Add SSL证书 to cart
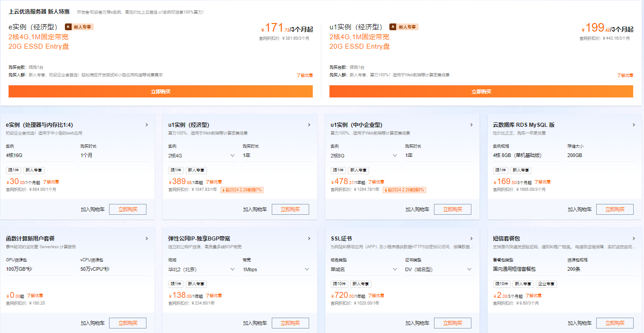 (x=417, y=323)
